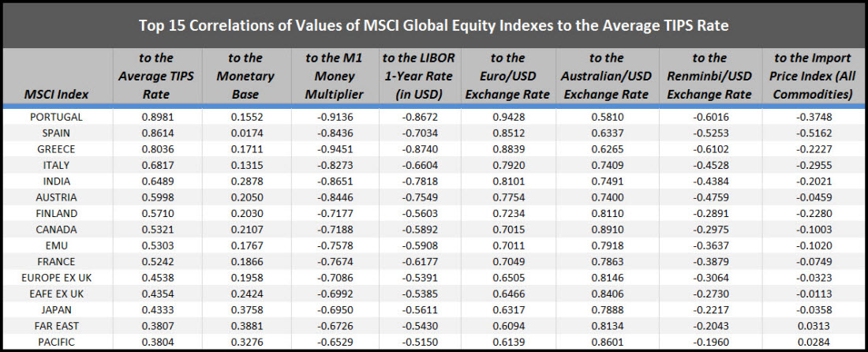This screenshot has height=352, width=868.
Task: Click Pacific's M1 multiplier value -0.6529
Action: pyautogui.click(x=335, y=342)
